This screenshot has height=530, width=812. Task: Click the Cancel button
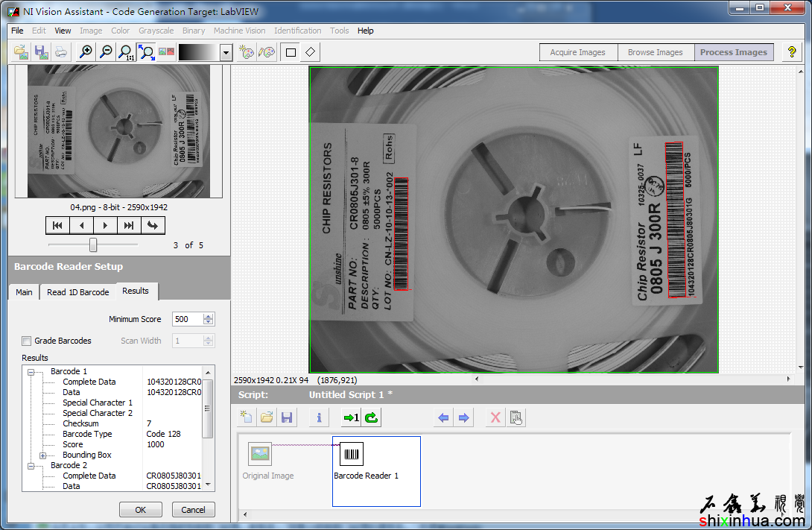(193, 510)
